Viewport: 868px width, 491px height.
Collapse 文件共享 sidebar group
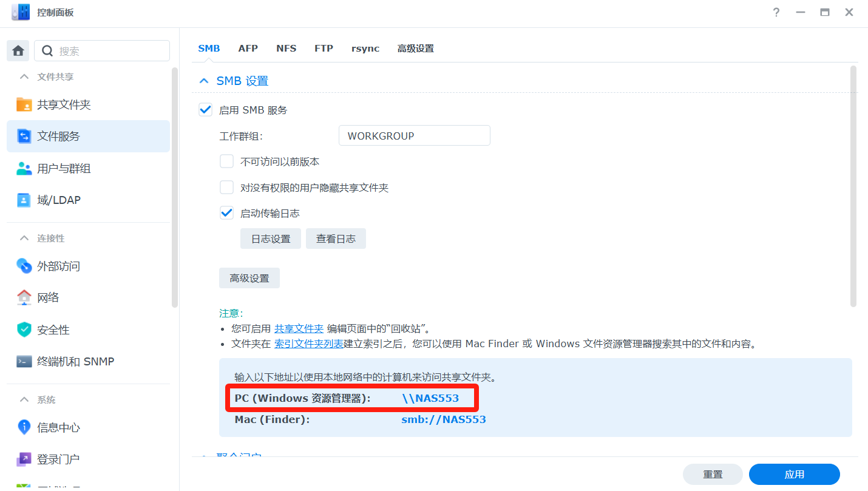(x=24, y=77)
